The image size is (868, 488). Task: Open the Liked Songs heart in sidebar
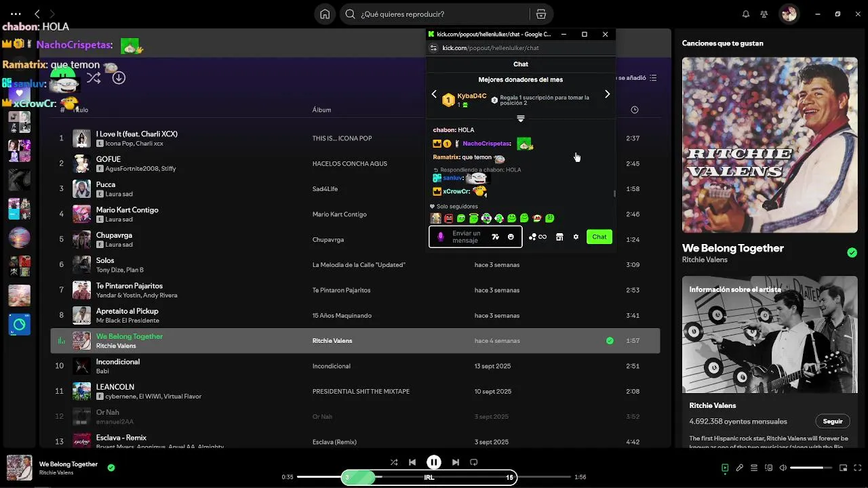pos(19,94)
